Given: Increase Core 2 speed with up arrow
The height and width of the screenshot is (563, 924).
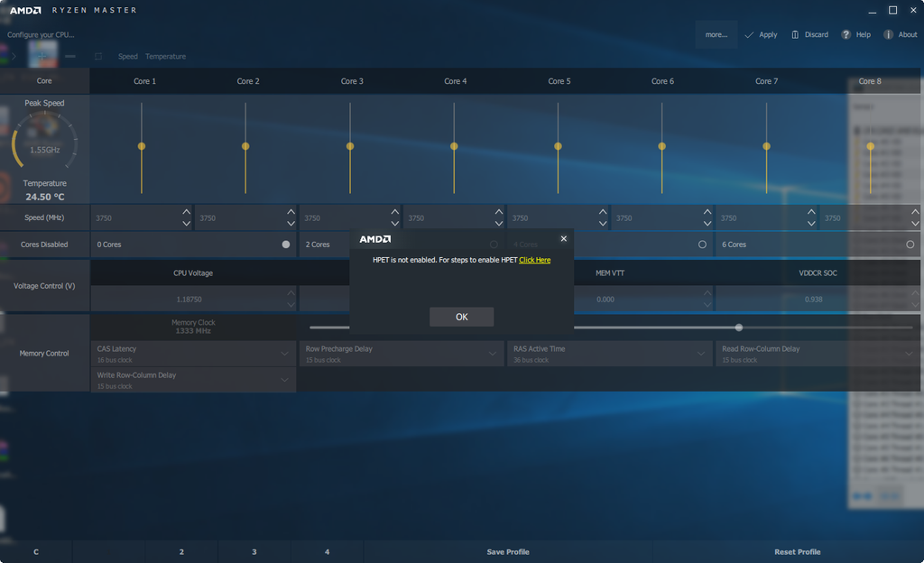Looking at the screenshot, I should point(291,211).
